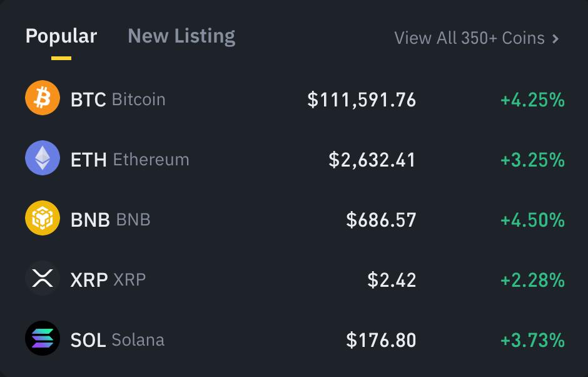
Task: Select the XRP name label
Action: pos(108,280)
